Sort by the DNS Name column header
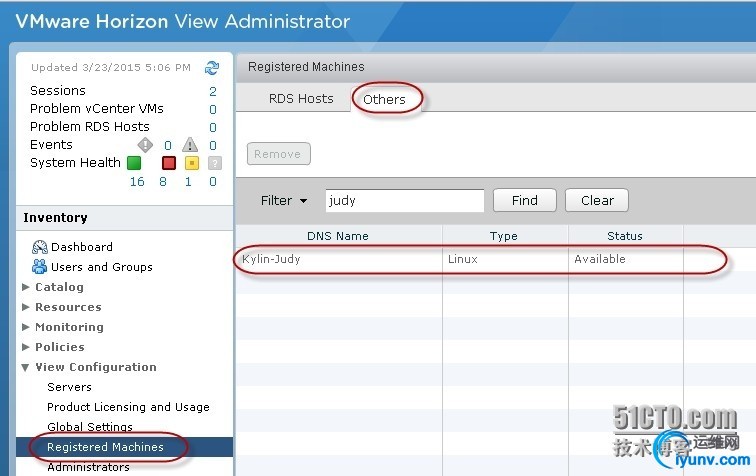The image size is (756, 476). click(338, 236)
